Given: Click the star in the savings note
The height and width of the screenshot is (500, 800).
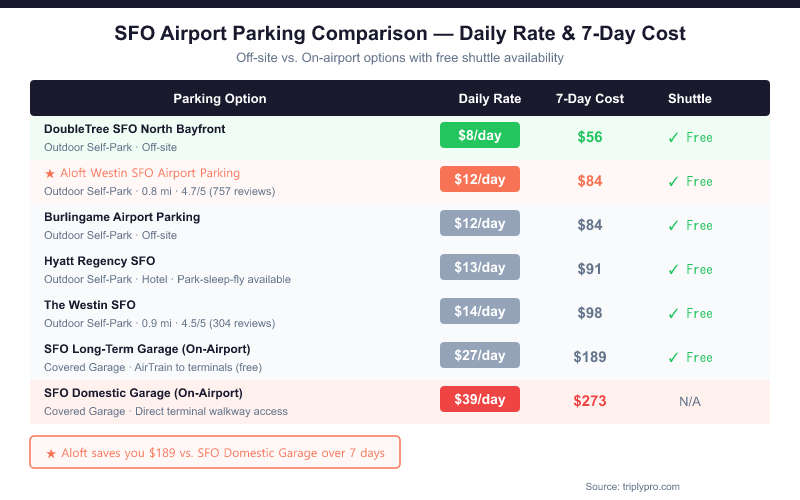Looking at the screenshot, I should tap(51, 453).
